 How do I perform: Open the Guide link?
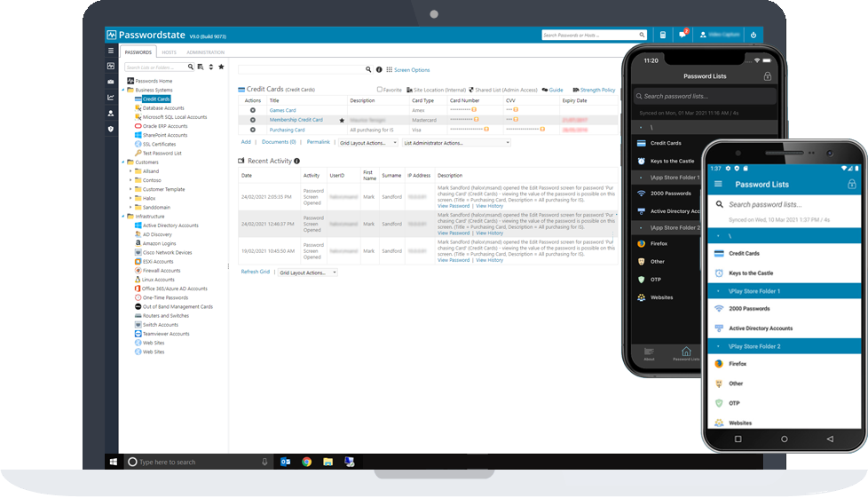click(x=556, y=90)
